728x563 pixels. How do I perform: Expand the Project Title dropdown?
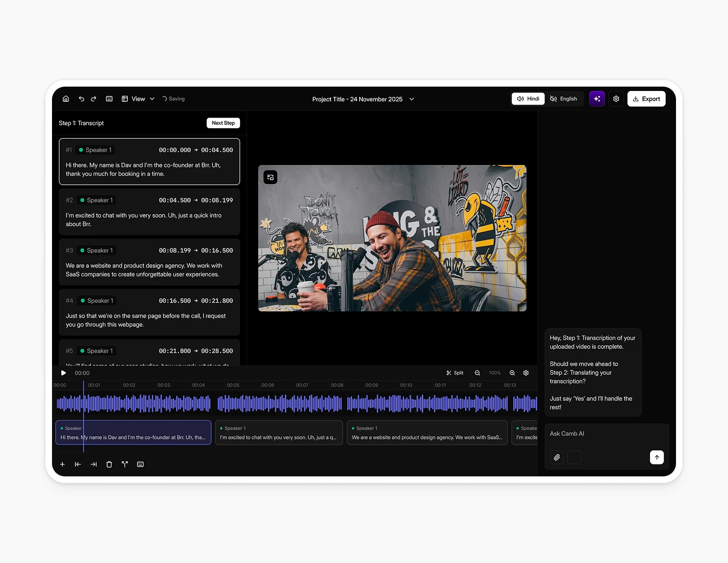[411, 99]
